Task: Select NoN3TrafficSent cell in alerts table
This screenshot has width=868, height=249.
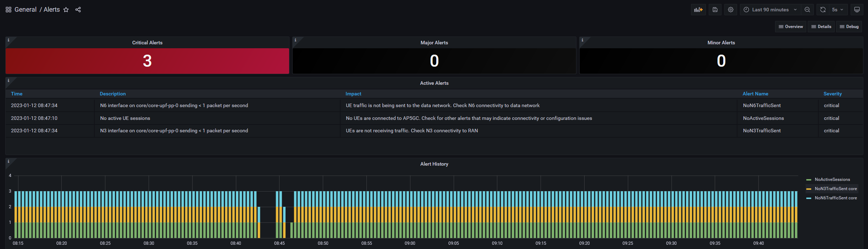Action: [x=777, y=131]
